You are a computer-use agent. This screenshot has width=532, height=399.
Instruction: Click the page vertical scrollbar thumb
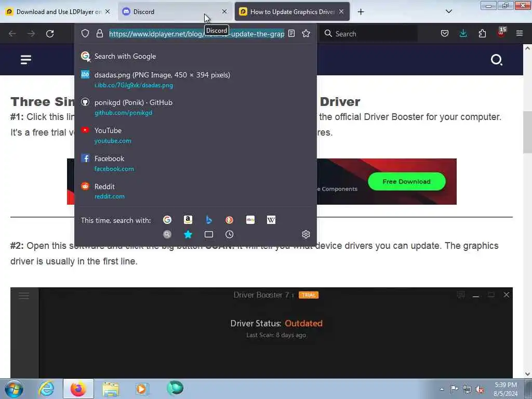(527, 132)
